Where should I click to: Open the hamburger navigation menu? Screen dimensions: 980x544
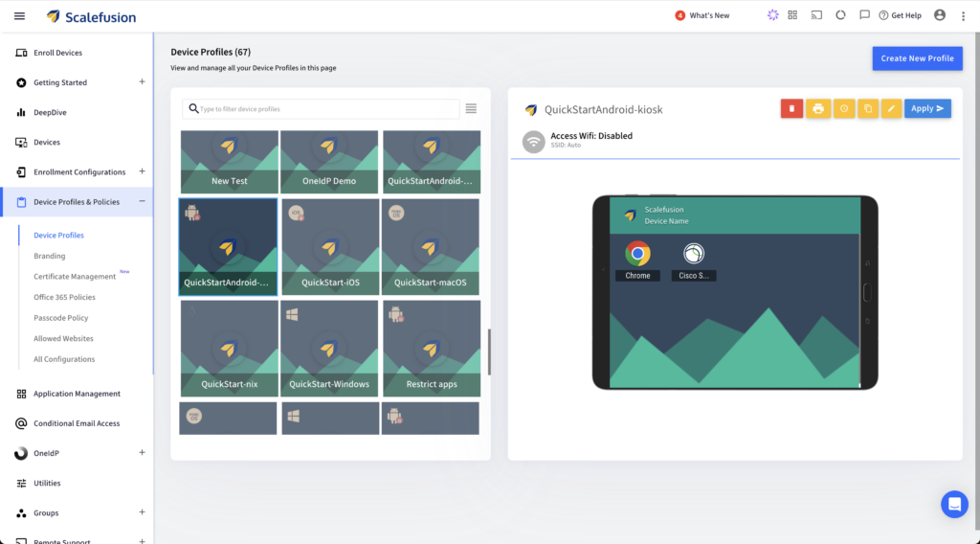(x=19, y=16)
